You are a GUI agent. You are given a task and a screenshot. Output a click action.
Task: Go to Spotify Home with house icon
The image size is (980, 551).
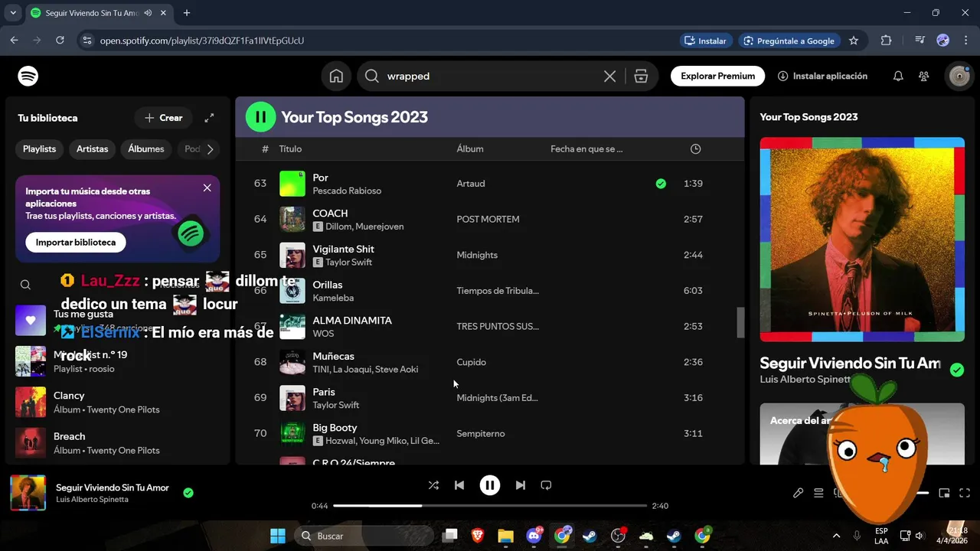(x=336, y=76)
